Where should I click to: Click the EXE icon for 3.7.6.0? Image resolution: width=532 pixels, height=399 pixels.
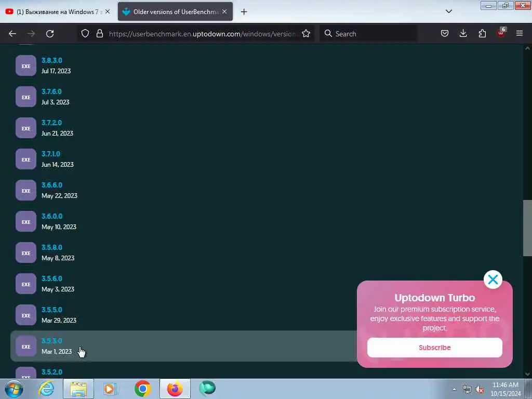point(26,97)
